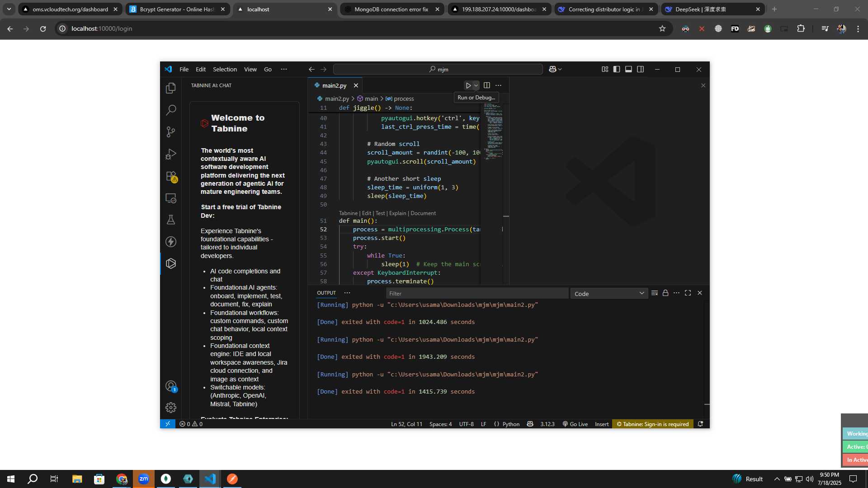Viewport: 868px width, 488px height.
Task: Click the code minimap preview
Action: coord(493,131)
